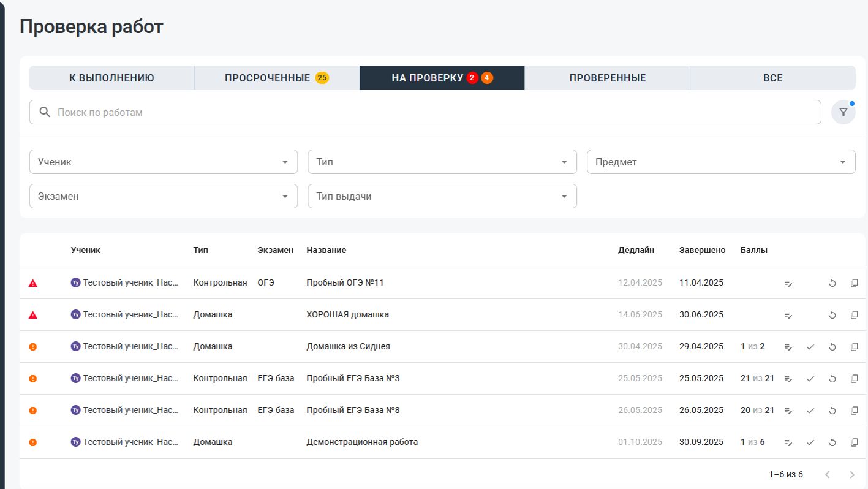Click copy icon for Пробный ЕГЭ База №3
The width and height of the screenshot is (868, 489).
click(854, 379)
